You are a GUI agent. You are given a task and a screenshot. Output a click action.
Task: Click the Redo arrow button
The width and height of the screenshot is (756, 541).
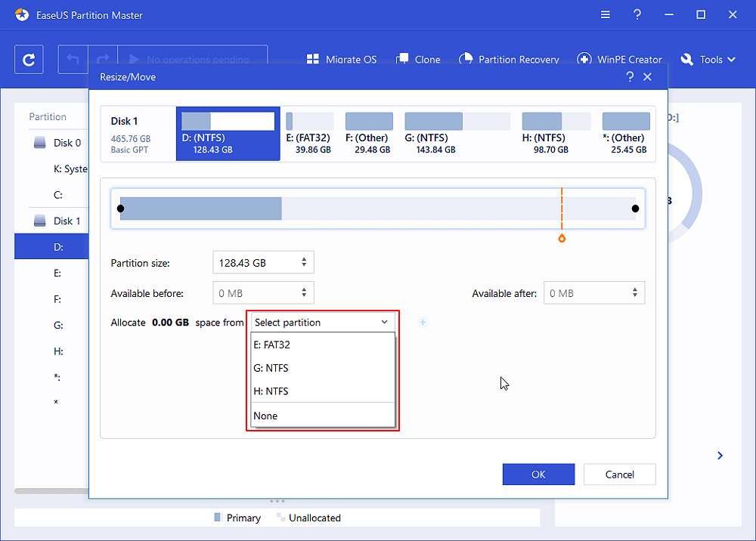[103, 59]
